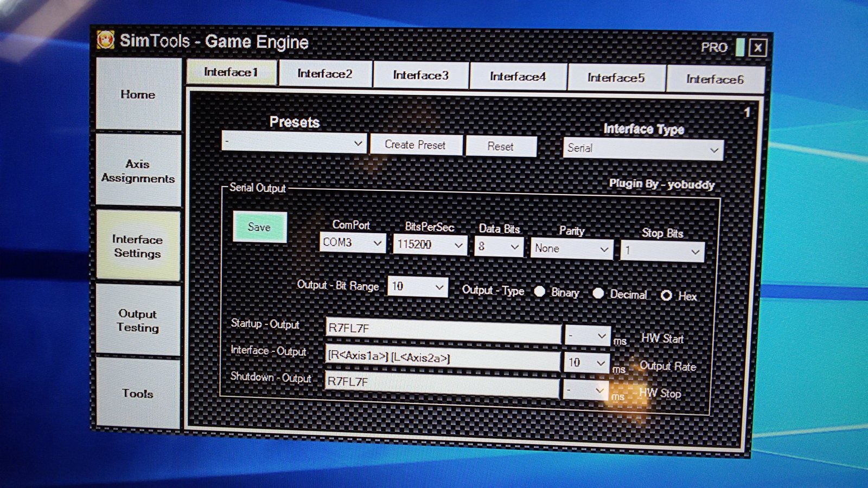Select Binary output type
868x488 pixels.
[540, 291]
